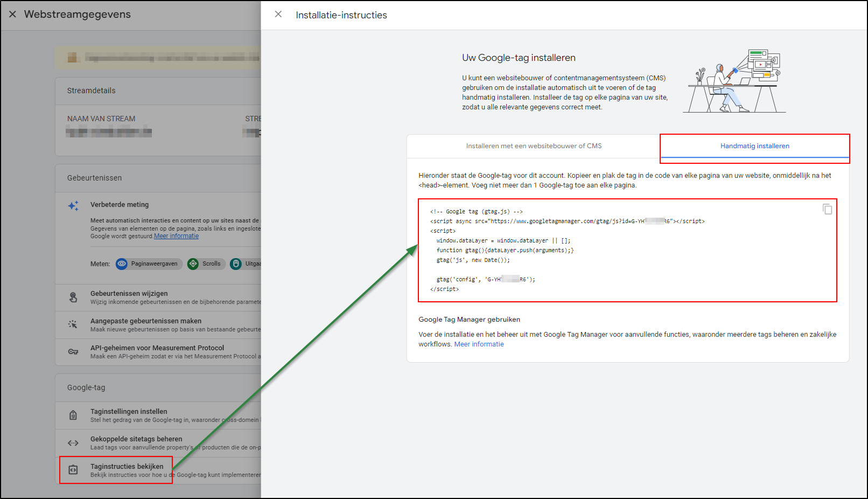Click the diamond icon inside the Scrolls chip
868x499 pixels.
(x=193, y=264)
